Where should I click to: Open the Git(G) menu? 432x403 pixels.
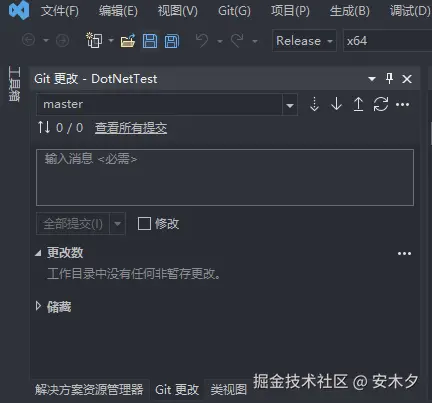click(234, 11)
